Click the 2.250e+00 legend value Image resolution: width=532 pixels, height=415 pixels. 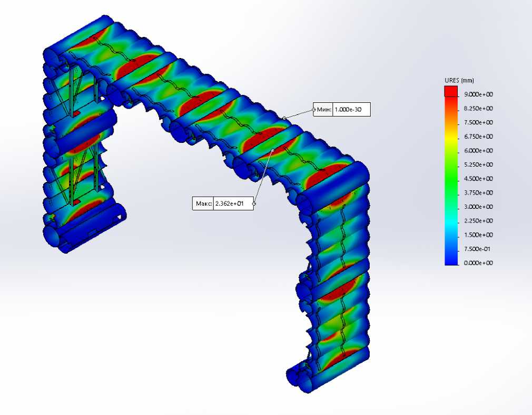[x=478, y=221]
